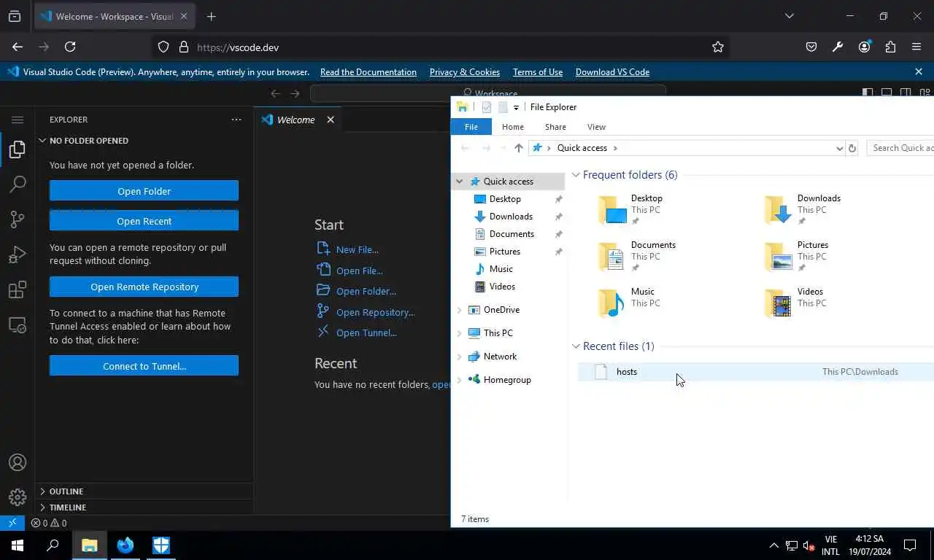Image resolution: width=934 pixels, height=560 pixels.
Task: Open the Action Center notifications icon
Action: point(910,545)
